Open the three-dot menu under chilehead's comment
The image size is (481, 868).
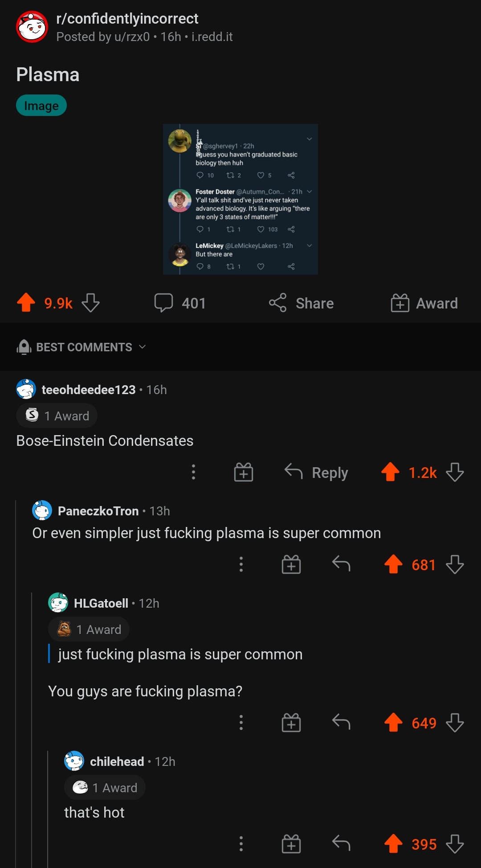241,843
